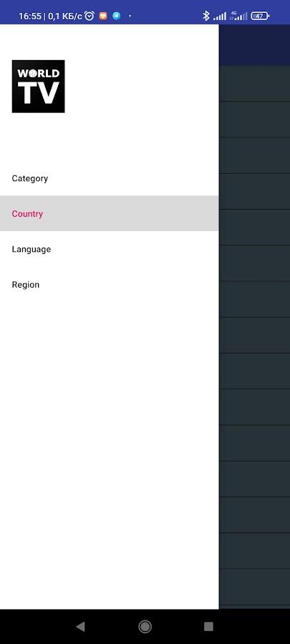
Task: Tap the 0,1 КБ/с network speed text
Action: pyautogui.click(x=65, y=16)
